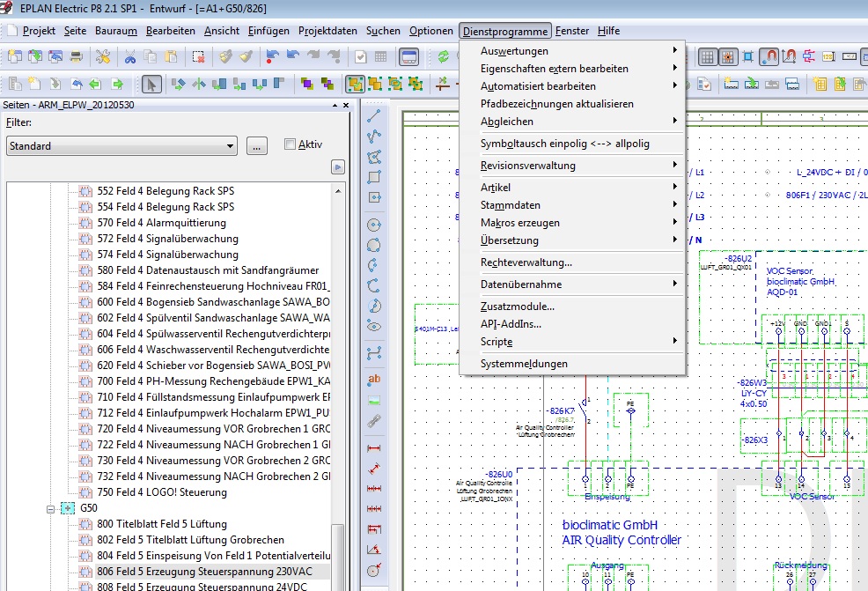Select the Line drawing tool
Image resolution: width=868 pixels, height=591 pixels.
tap(374, 115)
